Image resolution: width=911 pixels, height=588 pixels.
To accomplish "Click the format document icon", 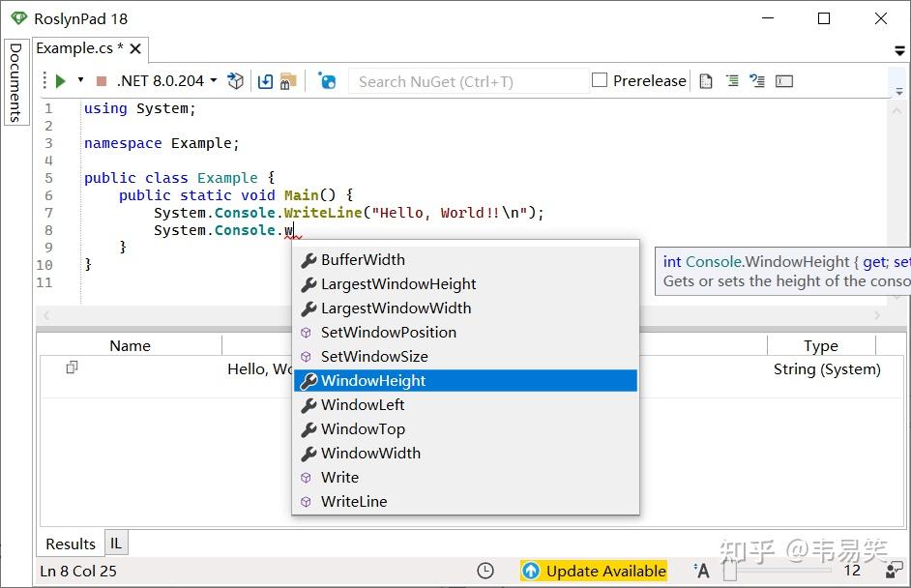I will point(732,81).
